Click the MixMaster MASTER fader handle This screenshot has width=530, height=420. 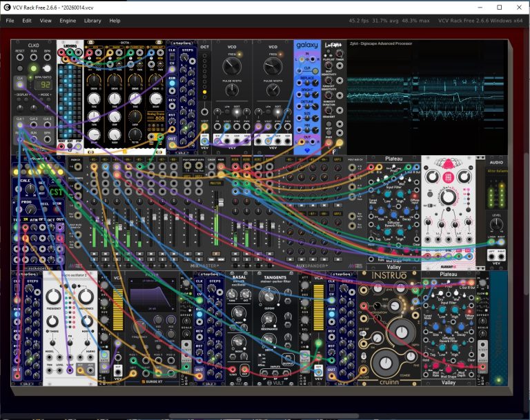(221, 202)
